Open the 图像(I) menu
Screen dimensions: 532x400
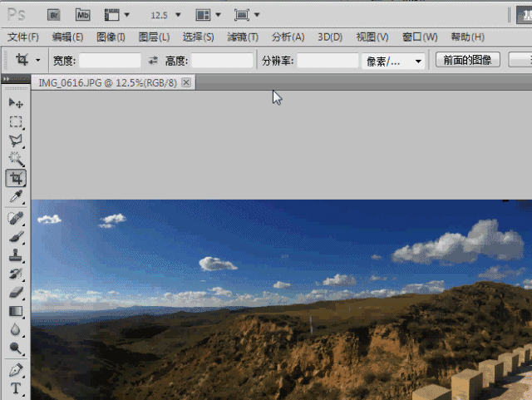point(111,37)
